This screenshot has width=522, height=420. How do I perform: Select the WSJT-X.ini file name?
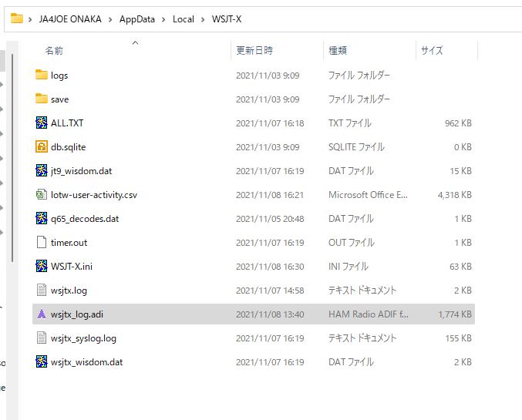72,267
